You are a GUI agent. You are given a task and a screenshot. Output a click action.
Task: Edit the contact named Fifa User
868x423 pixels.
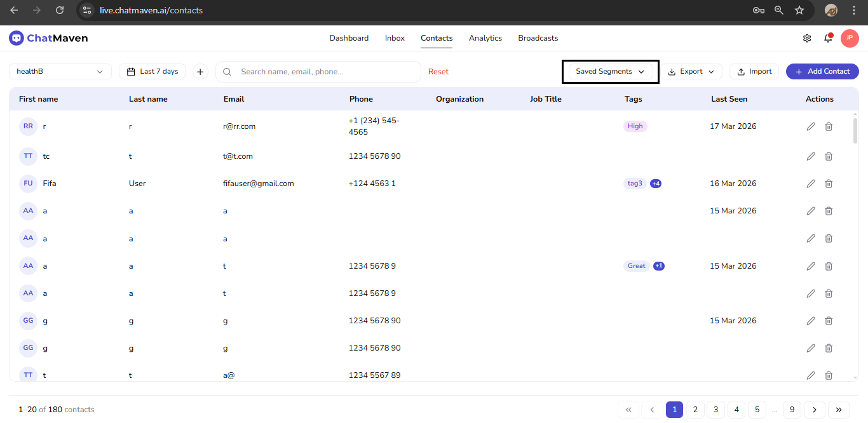click(x=811, y=183)
